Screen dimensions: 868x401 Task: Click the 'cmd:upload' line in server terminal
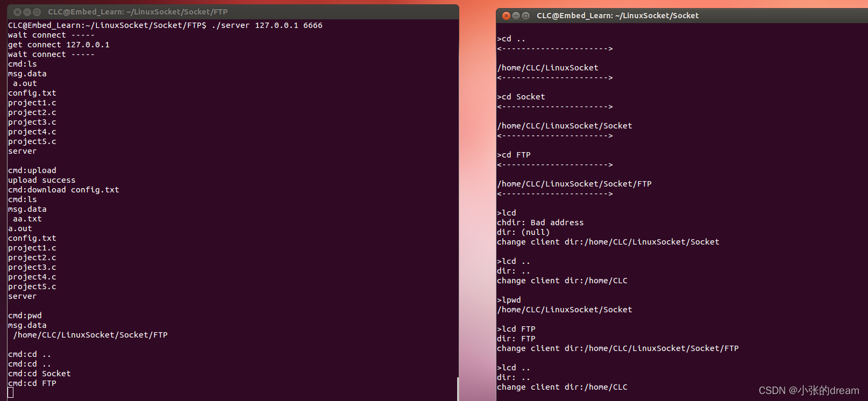tap(32, 170)
